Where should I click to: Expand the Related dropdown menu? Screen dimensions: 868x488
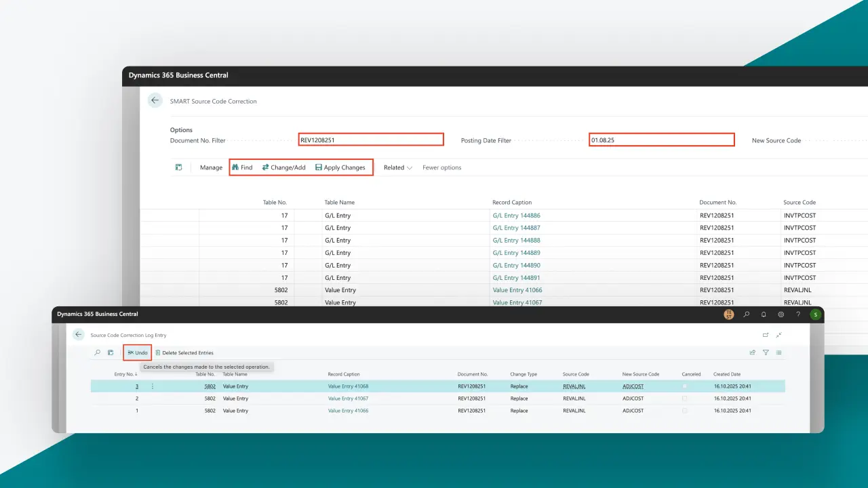pyautogui.click(x=397, y=167)
